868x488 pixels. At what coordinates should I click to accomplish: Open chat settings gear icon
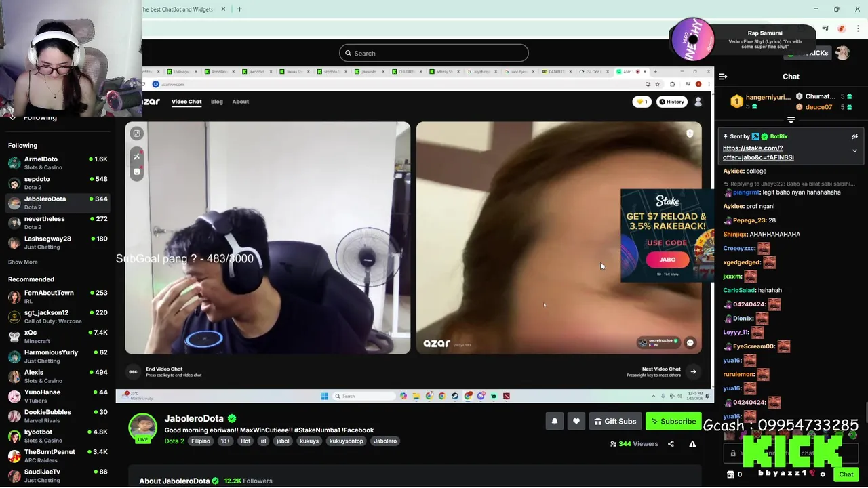point(823,474)
